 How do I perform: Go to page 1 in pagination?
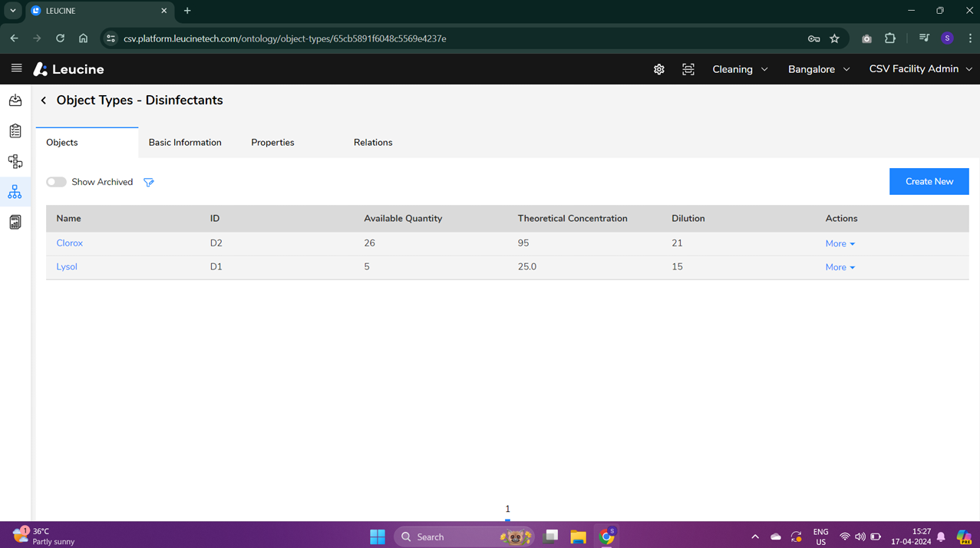[507, 509]
